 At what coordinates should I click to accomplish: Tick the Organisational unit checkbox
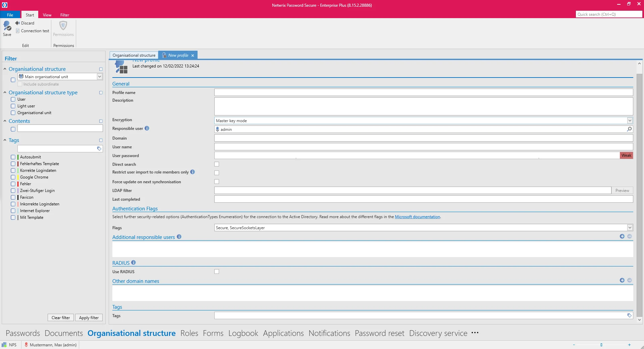tap(13, 113)
